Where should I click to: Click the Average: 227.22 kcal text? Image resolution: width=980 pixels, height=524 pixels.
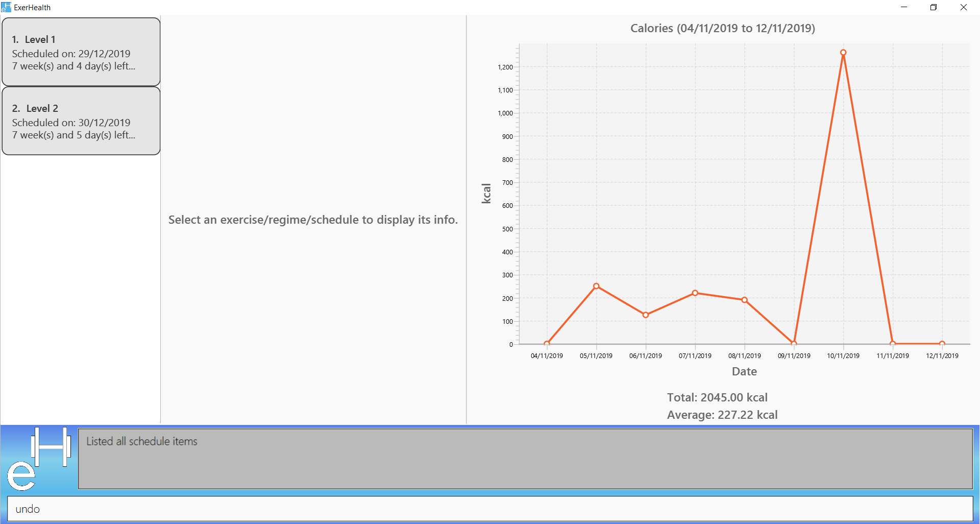(722, 415)
